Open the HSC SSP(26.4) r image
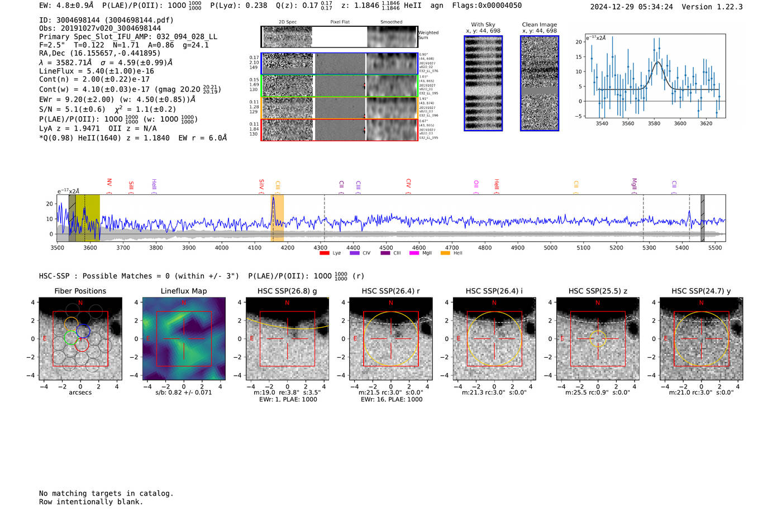Viewport: 782px width, 532px height. click(x=391, y=339)
